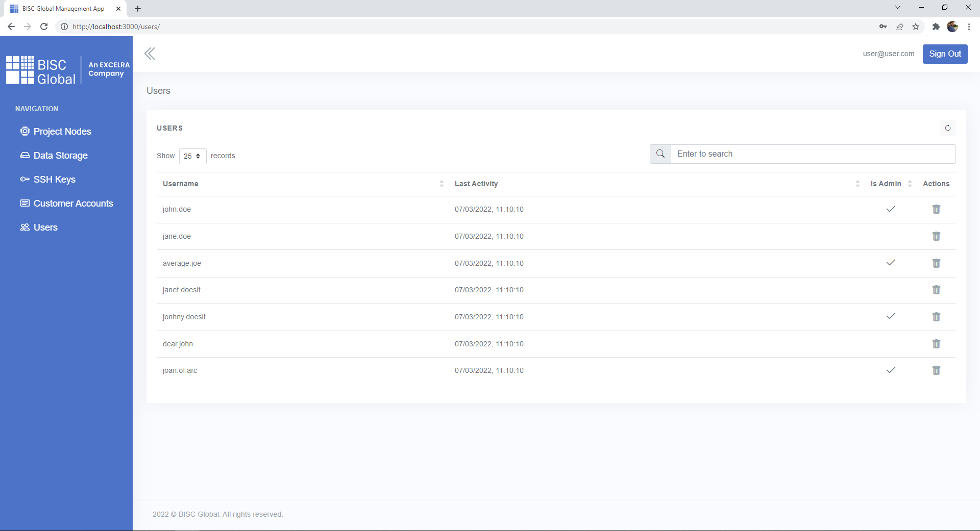Click admin checkmark for joan.of.arc
Screen dimensions: 980x531
coord(891,370)
